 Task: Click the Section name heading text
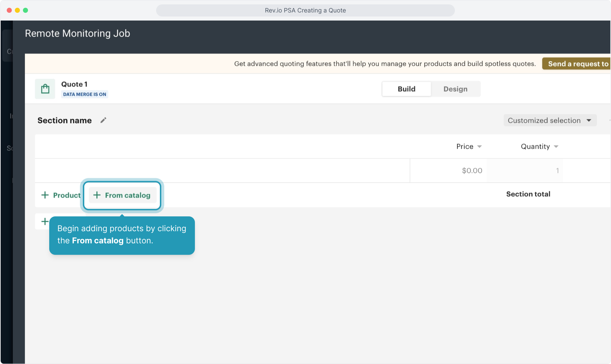click(64, 120)
